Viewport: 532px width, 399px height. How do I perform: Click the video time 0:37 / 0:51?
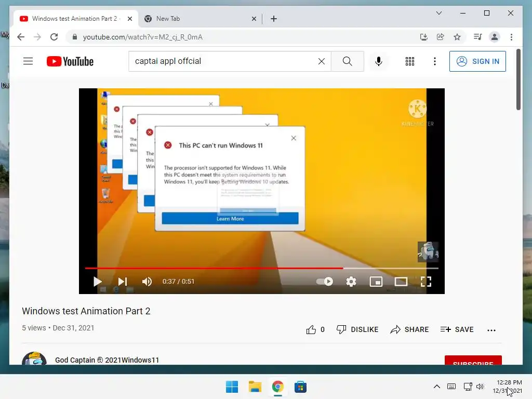178,281
